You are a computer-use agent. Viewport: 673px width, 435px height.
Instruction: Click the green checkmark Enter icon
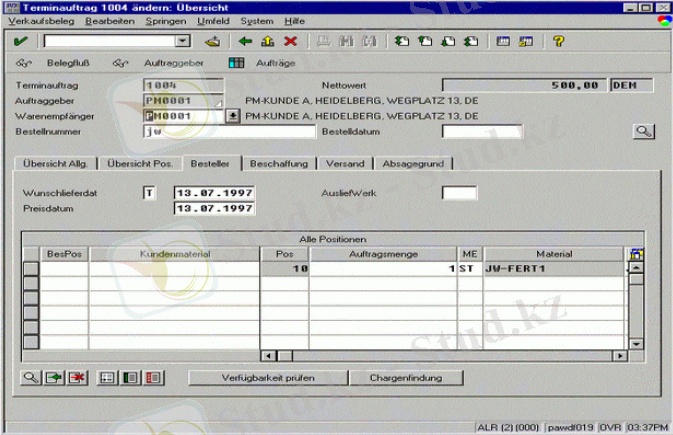pyautogui.click(x=20, y=41)
